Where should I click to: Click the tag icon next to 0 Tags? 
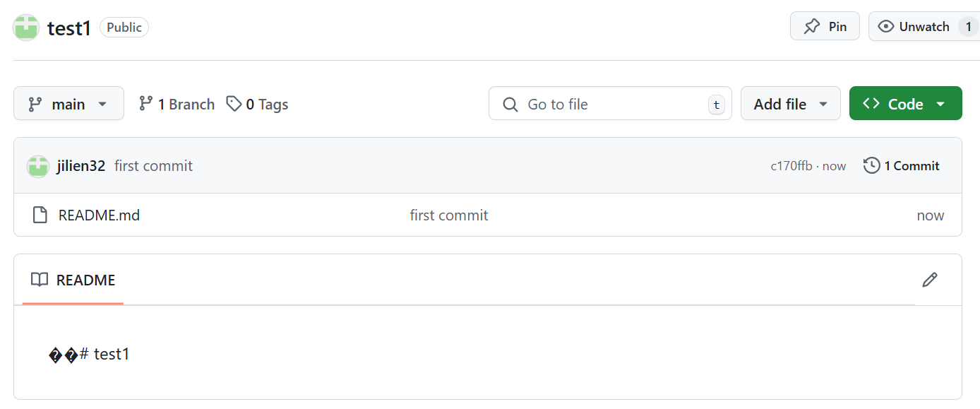click(x=234, y=104)
